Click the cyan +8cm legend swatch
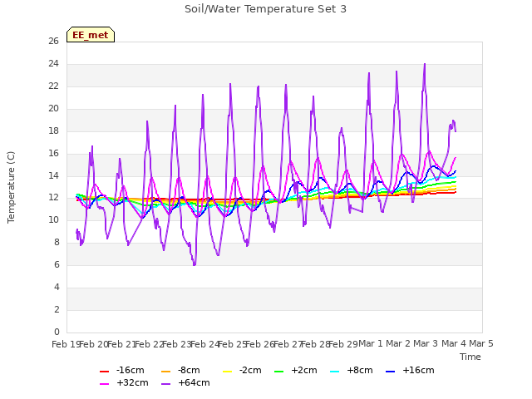 [x=334, y=372]
